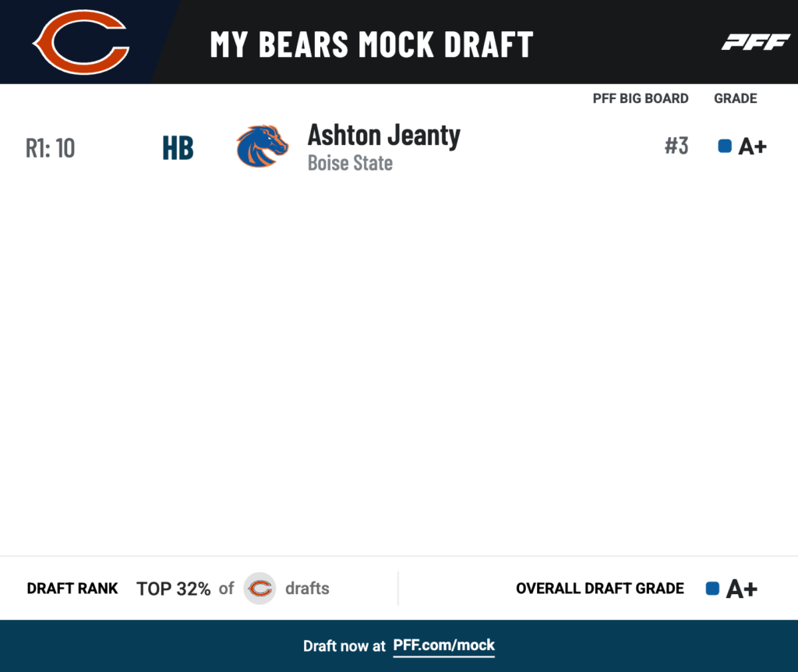Click the blue grade square beside pick A+
Screen dimensions: 798x672
coord(725,146)
